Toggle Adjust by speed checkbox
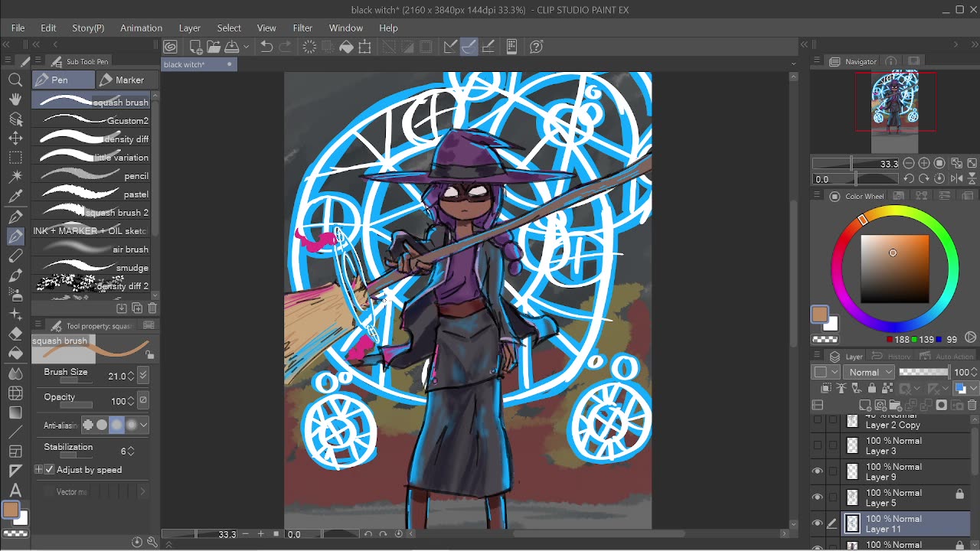 [x=50, y=470]
